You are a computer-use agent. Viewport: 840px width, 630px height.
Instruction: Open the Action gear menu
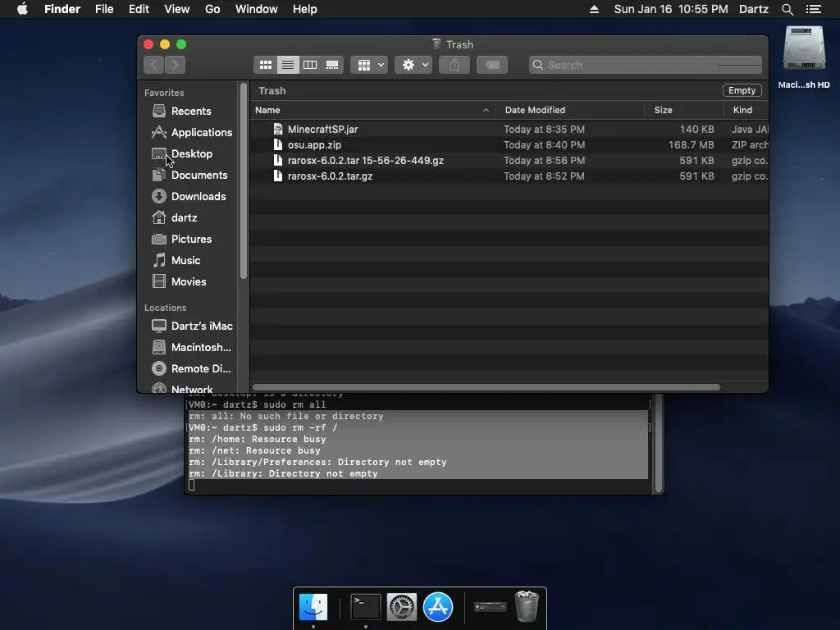413,66
